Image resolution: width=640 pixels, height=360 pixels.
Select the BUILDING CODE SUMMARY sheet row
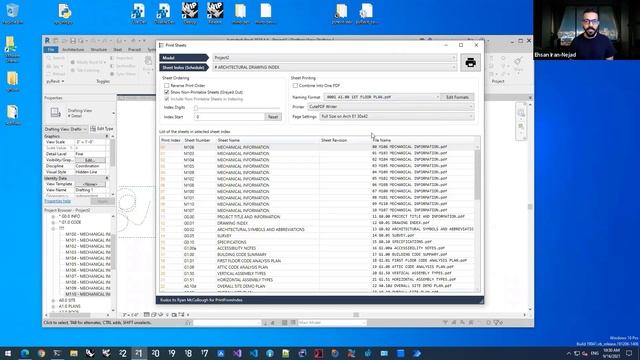coord(317,255)
